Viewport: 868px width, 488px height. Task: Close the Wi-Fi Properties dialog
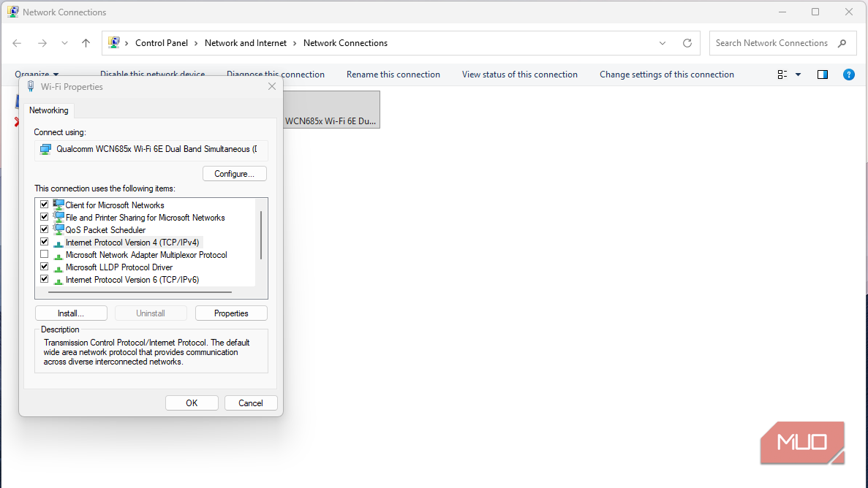pos(272,86)
